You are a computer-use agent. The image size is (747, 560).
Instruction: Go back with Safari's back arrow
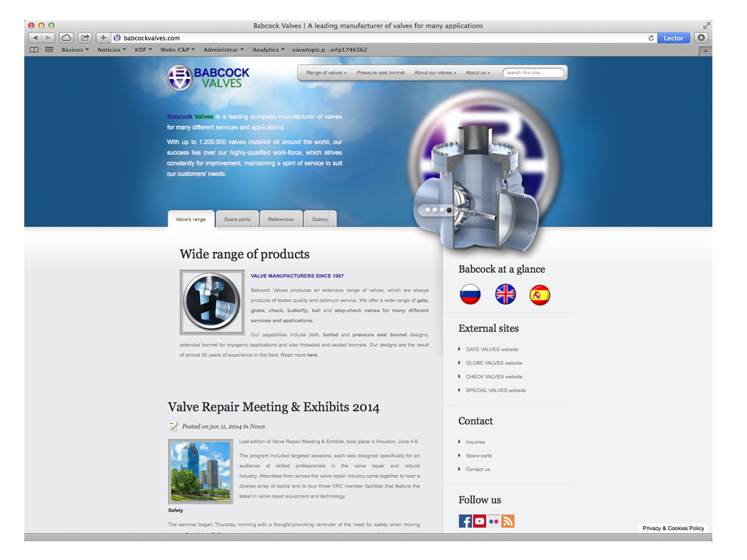click(x=35, y=37)
